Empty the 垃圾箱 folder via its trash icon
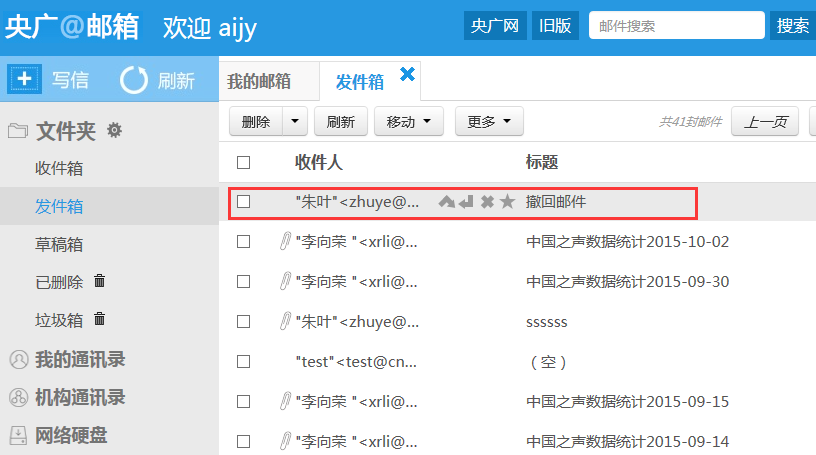The height and width of the screenshot is (455, 816). (x=99, y=319)
